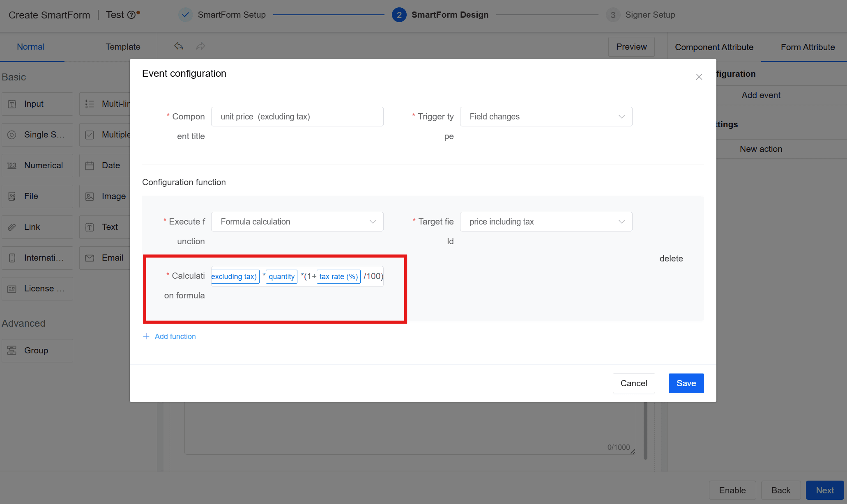847x504 pixels.
Task: Save the event configuration
Action: (686, 383)
